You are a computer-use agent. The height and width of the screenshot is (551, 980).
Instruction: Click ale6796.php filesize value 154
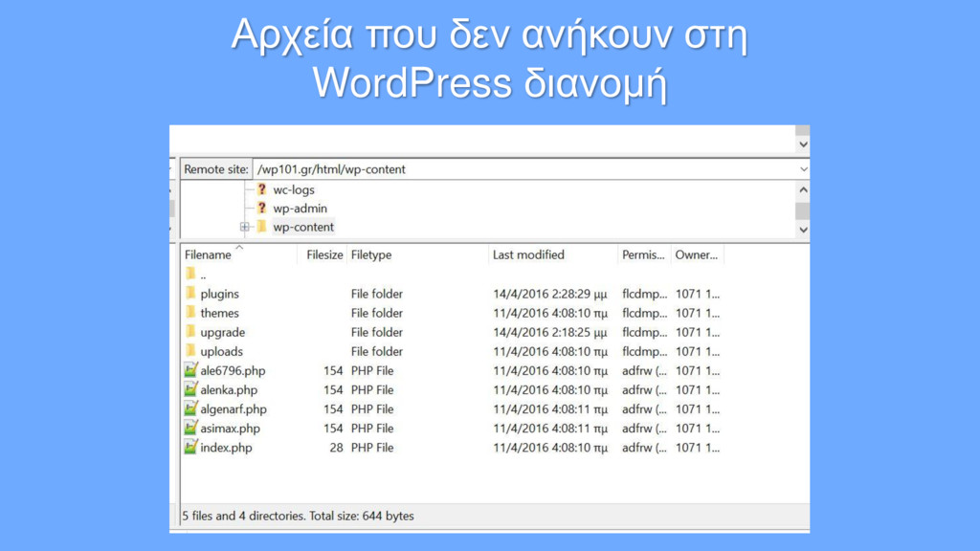click(333, 370)
